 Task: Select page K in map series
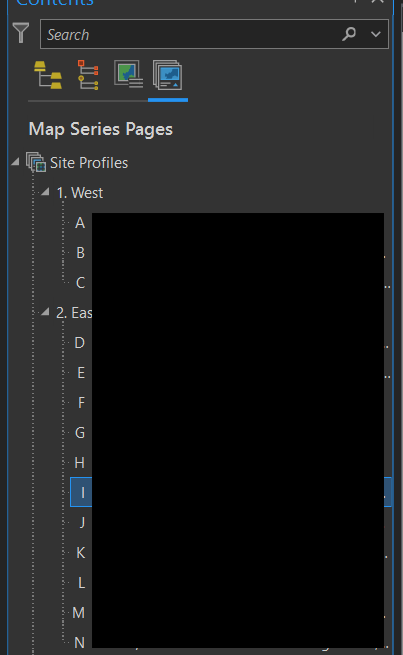pyautogui.click(x=81, y=553)
